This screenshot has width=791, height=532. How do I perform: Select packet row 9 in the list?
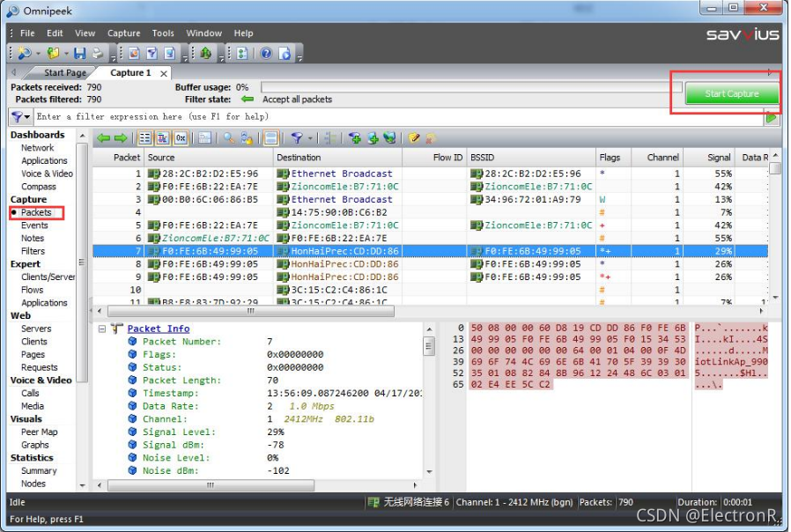(x=431, y=277)
